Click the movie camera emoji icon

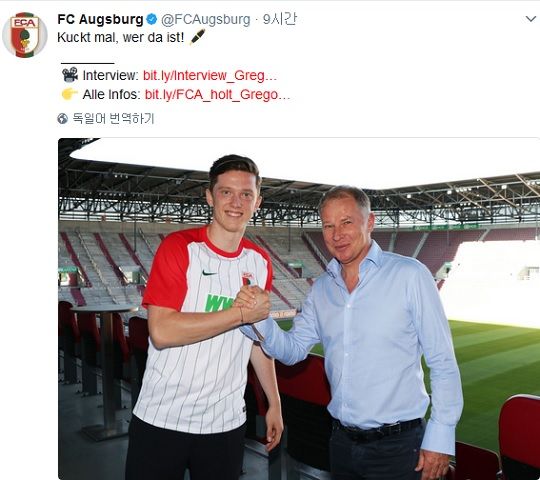click(x=70, y=75)
